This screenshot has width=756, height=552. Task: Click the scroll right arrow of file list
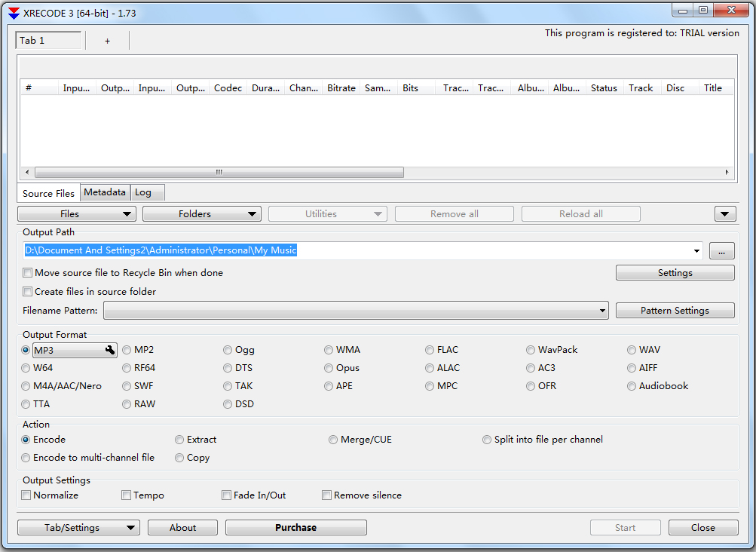pos(727,172)
